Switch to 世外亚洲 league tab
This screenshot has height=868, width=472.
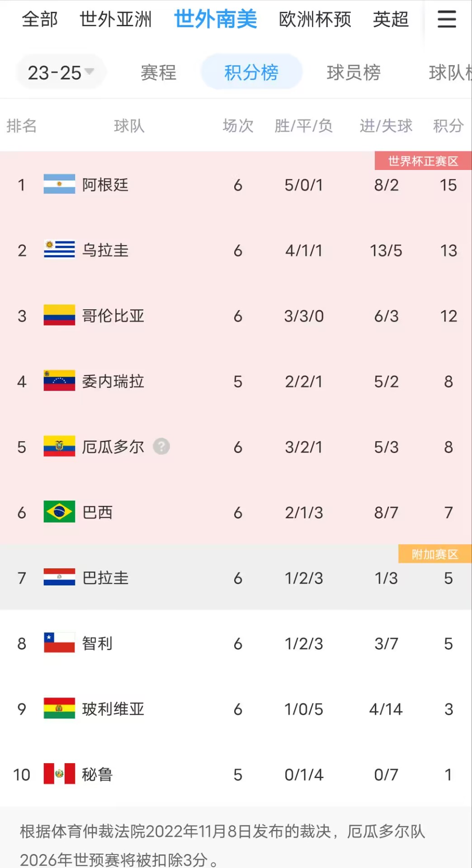click(x=116, y=19)
